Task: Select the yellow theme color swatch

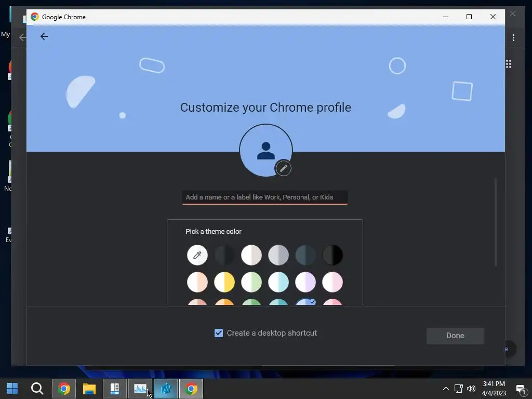Action: coord(224,282)
